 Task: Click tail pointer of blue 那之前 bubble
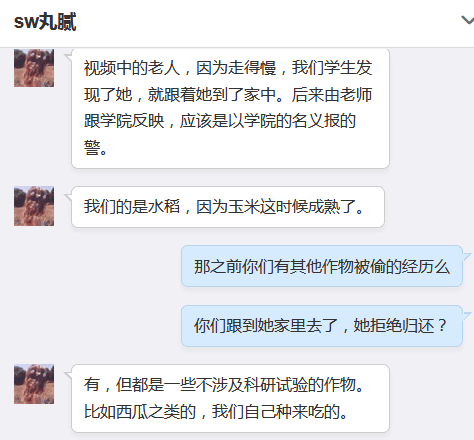(467, 257)
